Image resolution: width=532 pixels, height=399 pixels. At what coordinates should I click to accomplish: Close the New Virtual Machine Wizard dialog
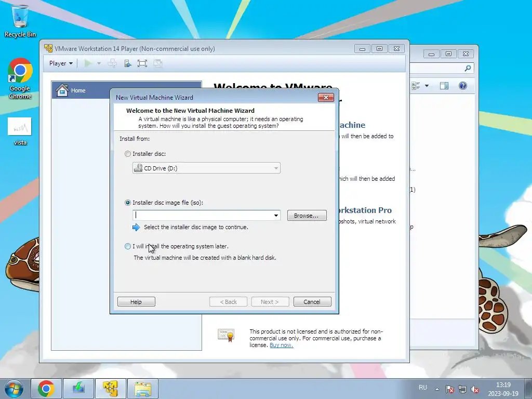pos(326,97)
